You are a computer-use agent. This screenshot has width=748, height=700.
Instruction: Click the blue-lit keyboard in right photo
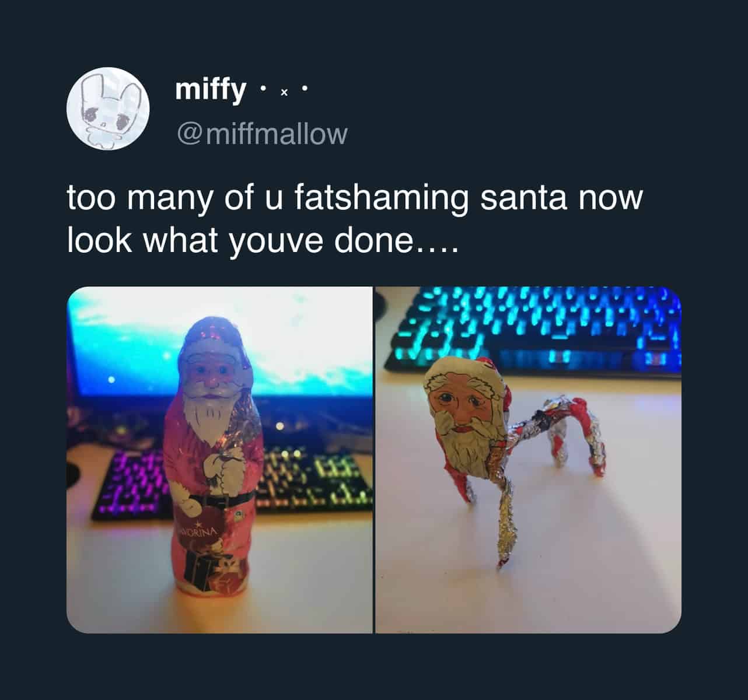(534, 330)
